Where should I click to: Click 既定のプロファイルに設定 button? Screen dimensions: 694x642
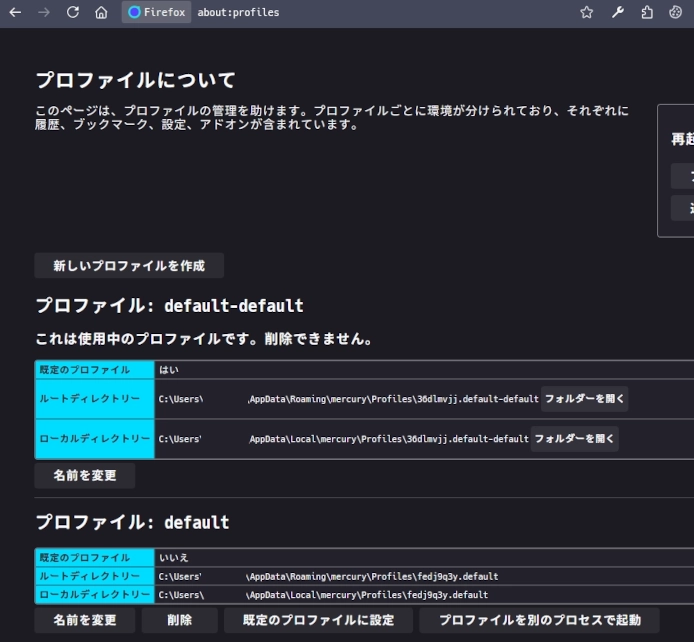318,620
